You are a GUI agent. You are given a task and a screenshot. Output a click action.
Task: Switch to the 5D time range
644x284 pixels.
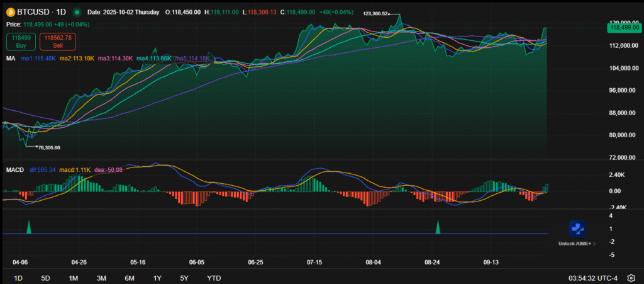pos(45,278)
